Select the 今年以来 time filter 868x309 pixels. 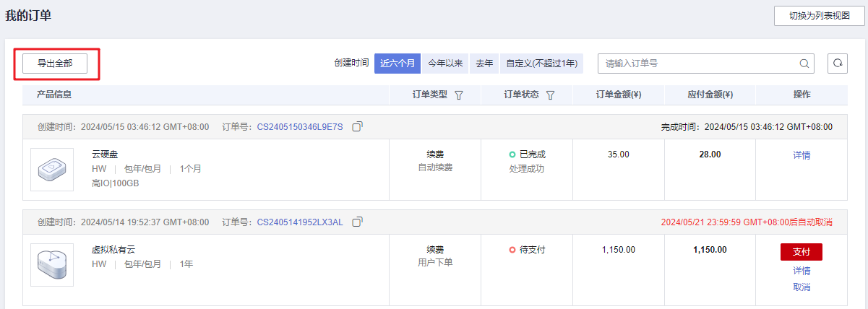[445, 64]
